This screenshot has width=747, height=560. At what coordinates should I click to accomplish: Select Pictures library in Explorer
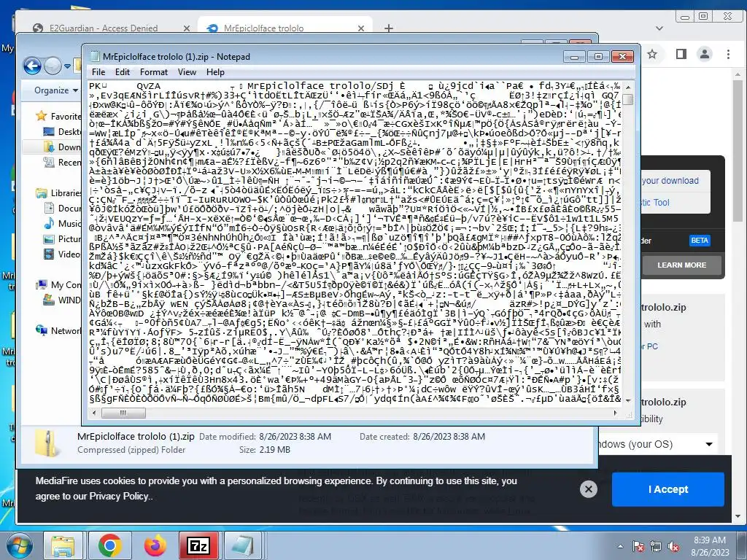(x=63, y=239)
